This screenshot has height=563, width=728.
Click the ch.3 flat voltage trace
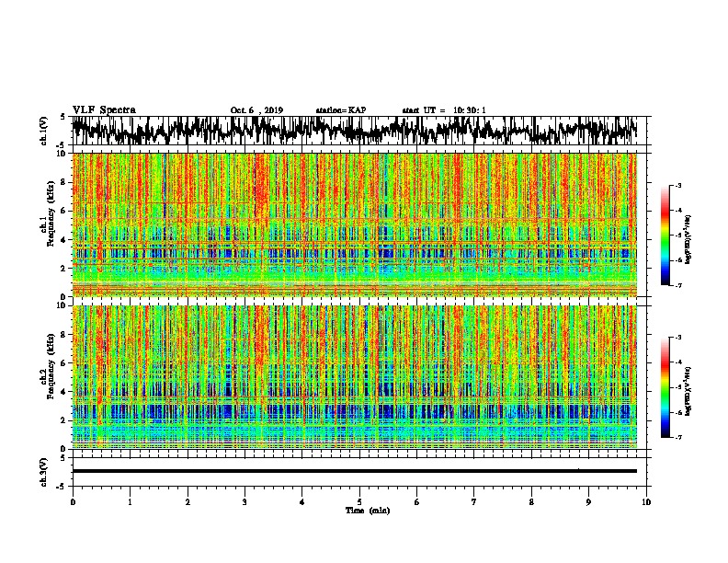click(x=355, y=471)
